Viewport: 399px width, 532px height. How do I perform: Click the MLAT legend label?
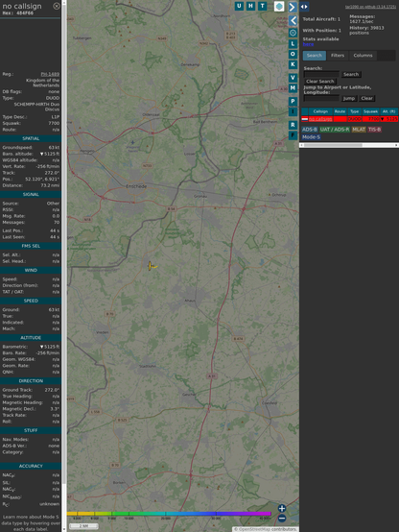tap(359, 130)
